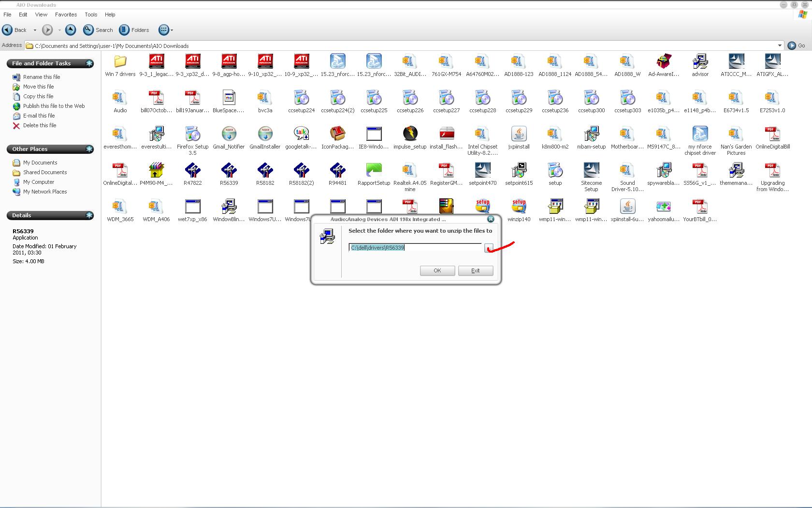Open the Forward button history dropdown
This screenshot has width=812, height=508.
click(59, 30)
